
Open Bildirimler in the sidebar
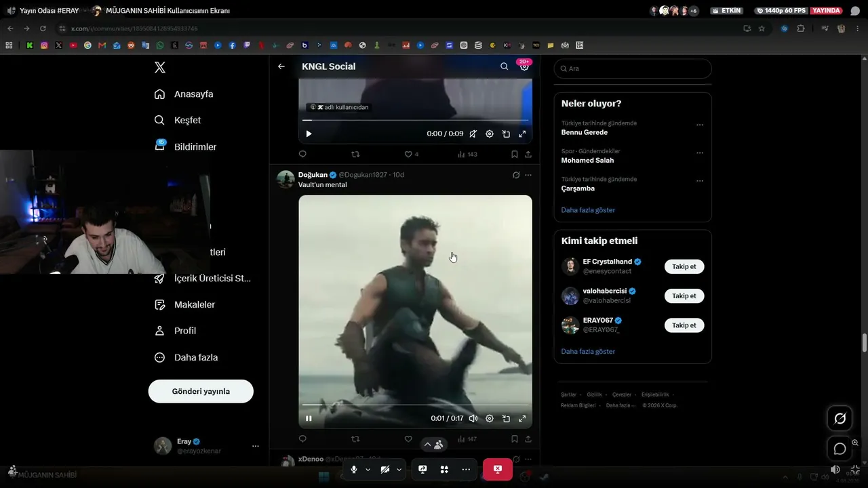point(186,147)
